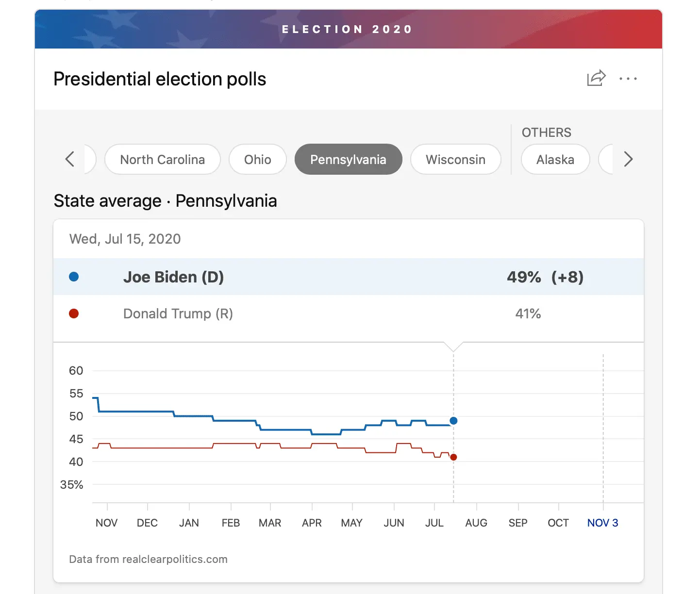
Task: Click the NOV 3 election date label
Action: pos(602,523)
